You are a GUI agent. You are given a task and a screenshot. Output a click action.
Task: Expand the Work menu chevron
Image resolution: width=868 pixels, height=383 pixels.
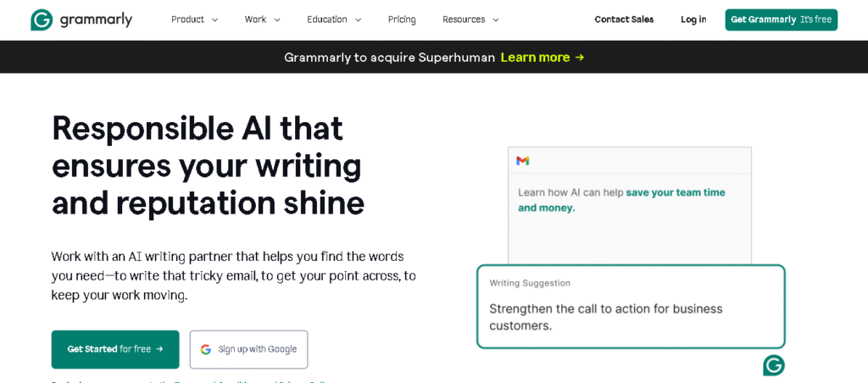277,19
